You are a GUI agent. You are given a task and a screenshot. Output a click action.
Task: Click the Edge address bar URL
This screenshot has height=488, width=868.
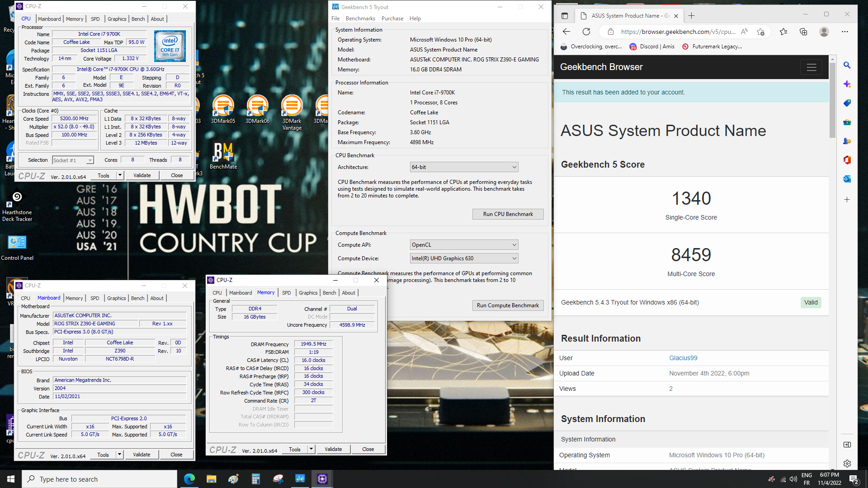tap(678, 32)
